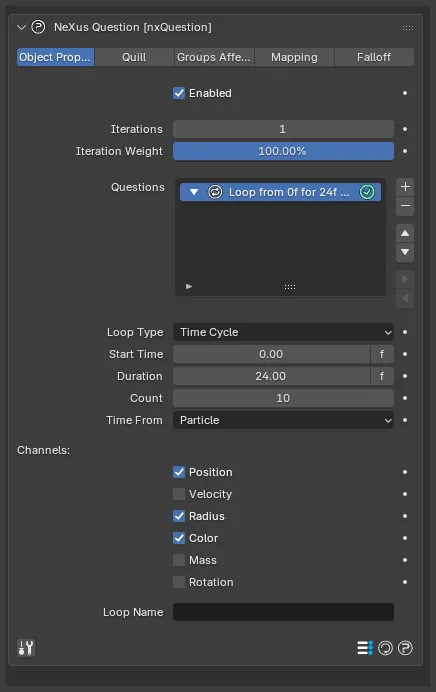Click the animate dot beside Position
Screen dimensions: 436x692
click(405, 472)
